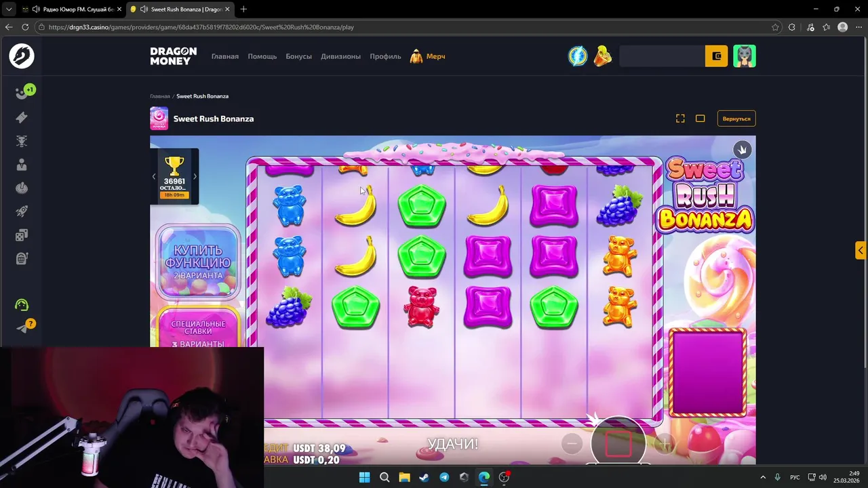The height and width of the screenshot is (488, 868).
Task: Open File Explorer from taskbar
Action: [x=404, y=477]
